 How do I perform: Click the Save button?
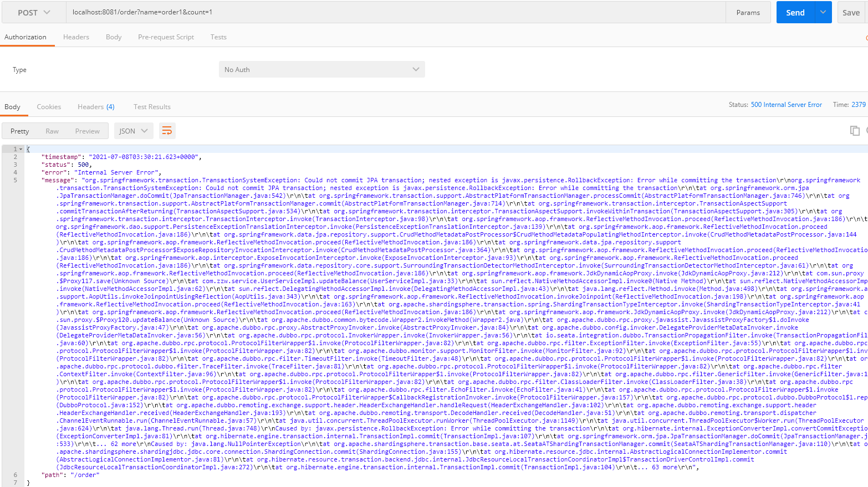click(x=851, y=11)
